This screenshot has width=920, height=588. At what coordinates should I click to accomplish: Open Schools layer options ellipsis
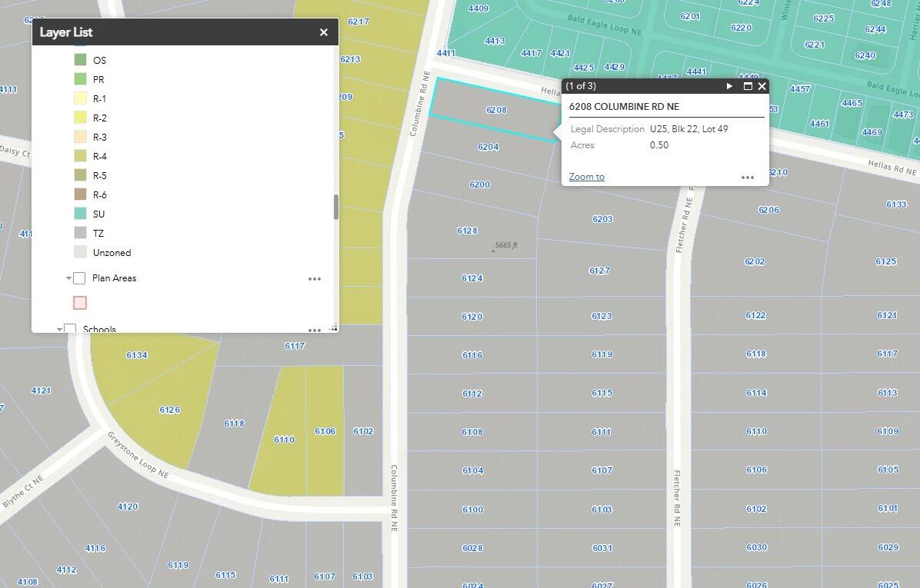coord(314,330)
